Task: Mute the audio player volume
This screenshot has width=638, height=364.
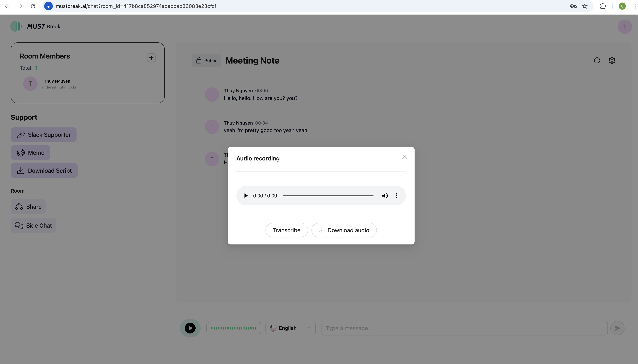Action: [x=385, y=196]
